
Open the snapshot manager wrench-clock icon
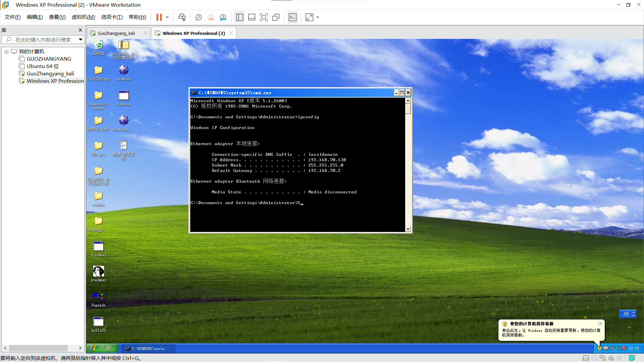[223, 17]
